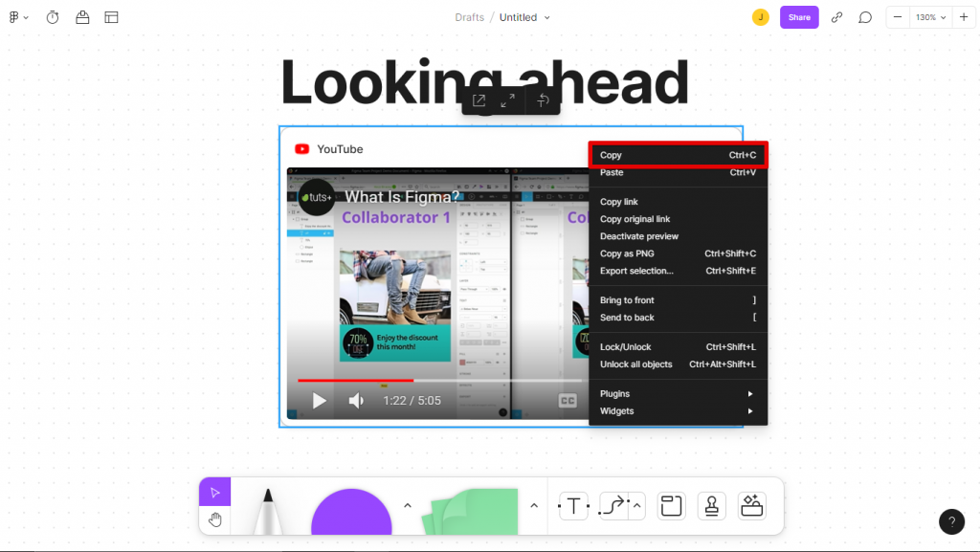Mute the YouTube video volume

click(x=355, y=400)
